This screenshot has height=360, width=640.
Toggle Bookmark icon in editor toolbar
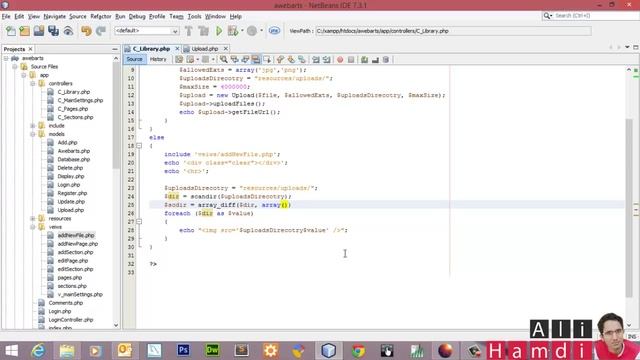point(302,60)
